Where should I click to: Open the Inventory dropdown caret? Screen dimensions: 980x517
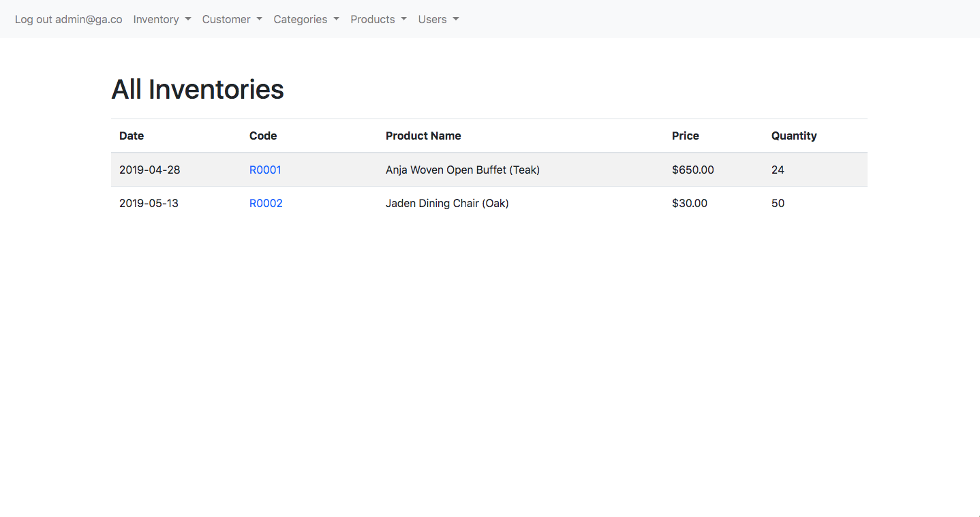187,19
